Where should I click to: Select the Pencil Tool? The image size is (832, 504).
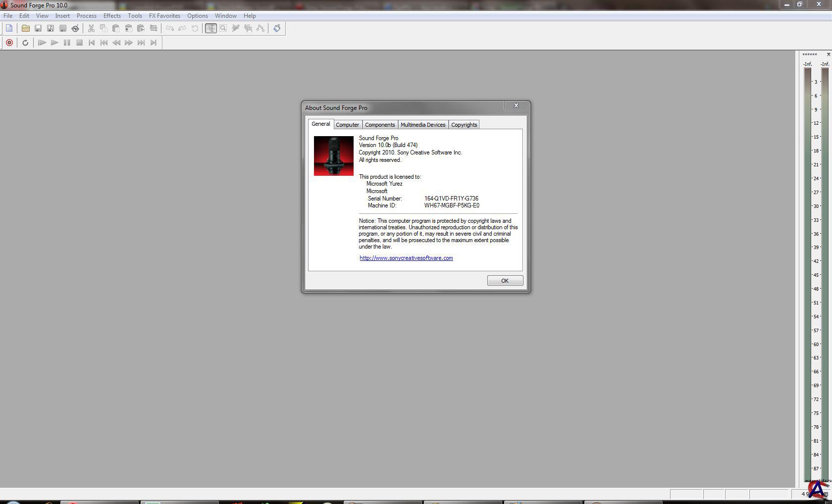[236, 28]
